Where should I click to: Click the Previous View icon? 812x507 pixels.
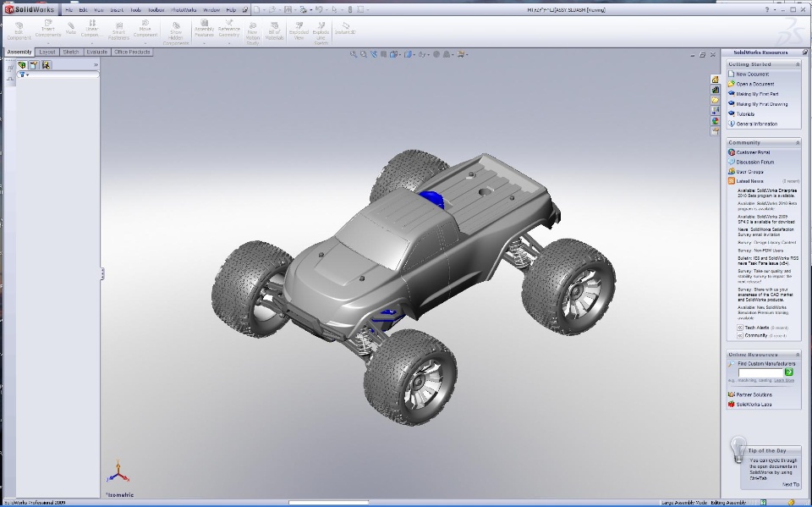[x=373, y=54]
